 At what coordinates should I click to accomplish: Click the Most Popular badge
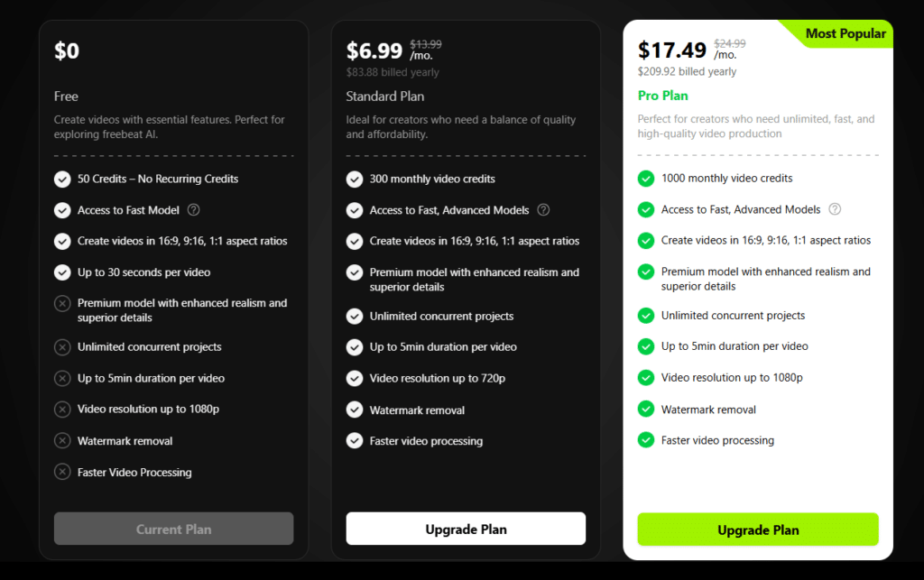(845, 33)
